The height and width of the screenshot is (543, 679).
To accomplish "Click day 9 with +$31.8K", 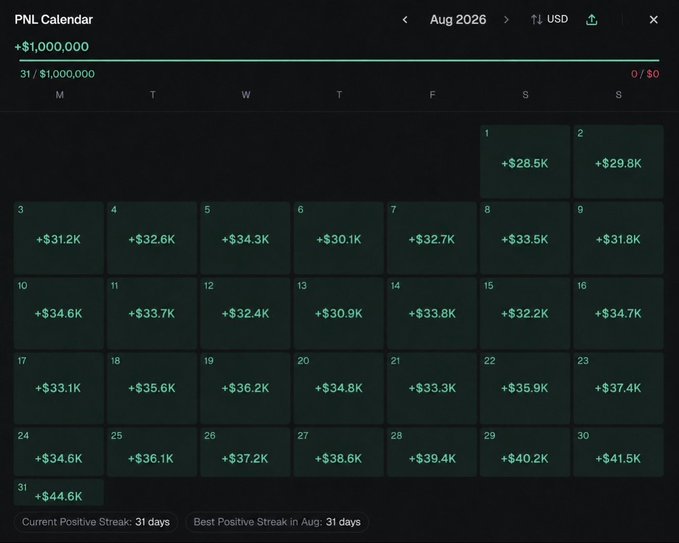I will (618, 238).
